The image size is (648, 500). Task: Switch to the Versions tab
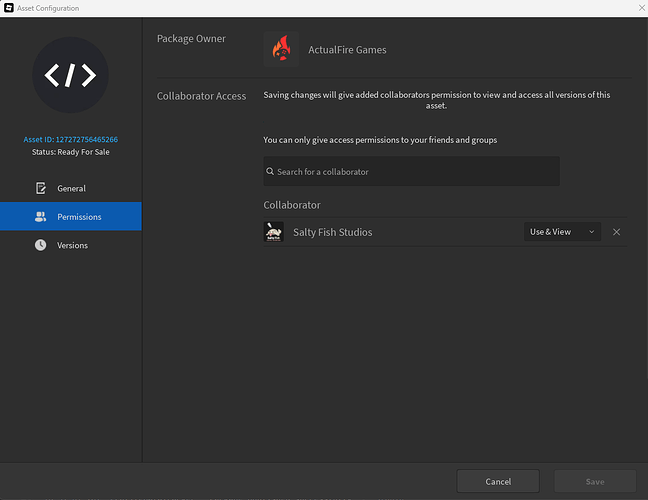[x=70, y=245]
